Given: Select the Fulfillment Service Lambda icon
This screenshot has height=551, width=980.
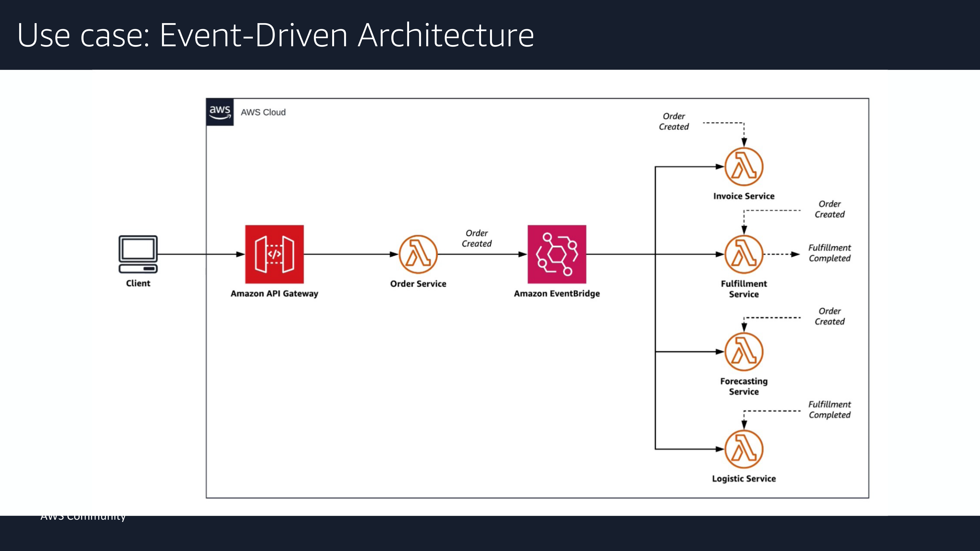Looking at the screenshot, I should click(x=744, y=254).
